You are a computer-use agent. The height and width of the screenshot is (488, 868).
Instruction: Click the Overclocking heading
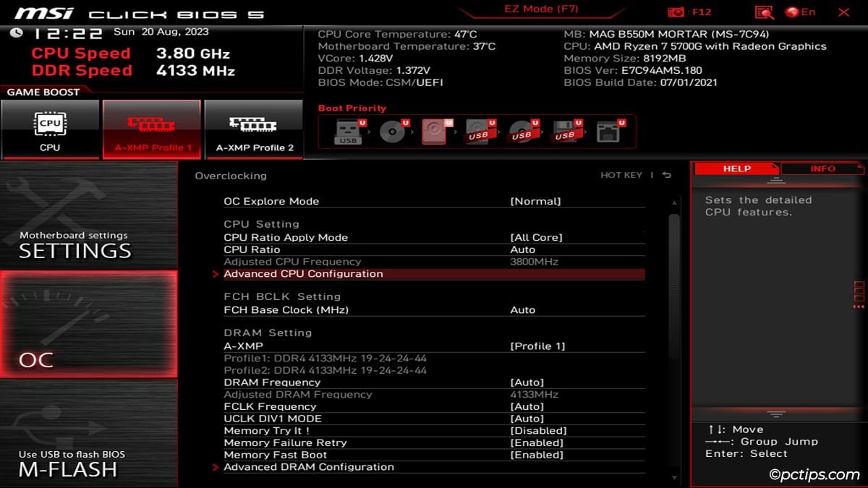pos(231,176)
